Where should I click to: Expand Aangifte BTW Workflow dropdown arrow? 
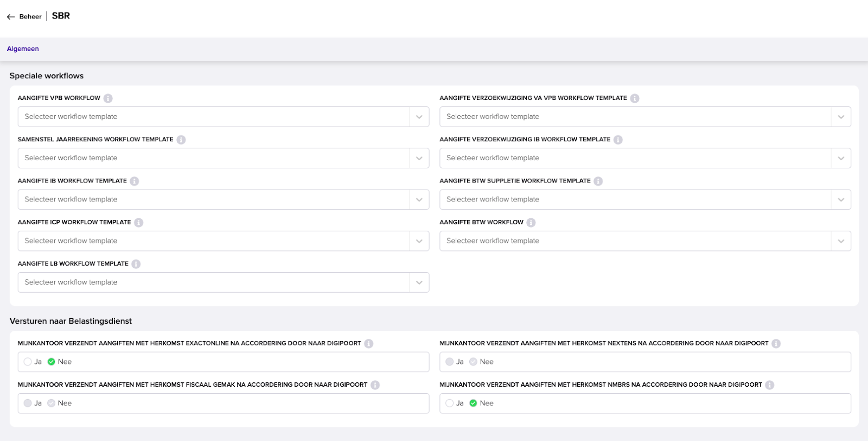(841, 241)
